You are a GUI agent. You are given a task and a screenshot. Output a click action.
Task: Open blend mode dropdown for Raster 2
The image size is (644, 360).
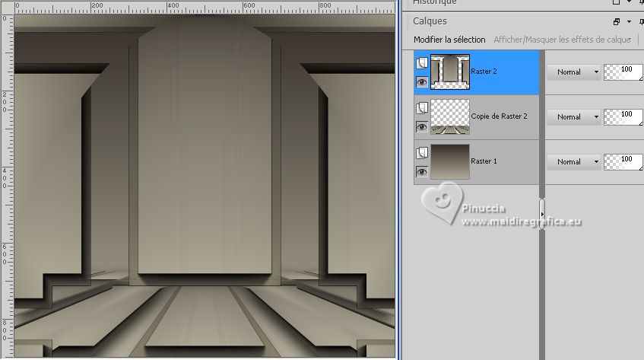coord(574,72)
